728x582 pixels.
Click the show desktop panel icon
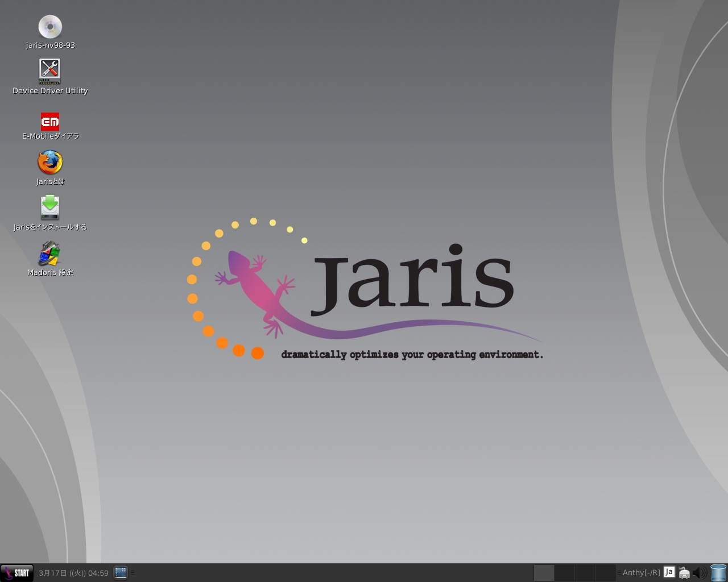(120, 572)
